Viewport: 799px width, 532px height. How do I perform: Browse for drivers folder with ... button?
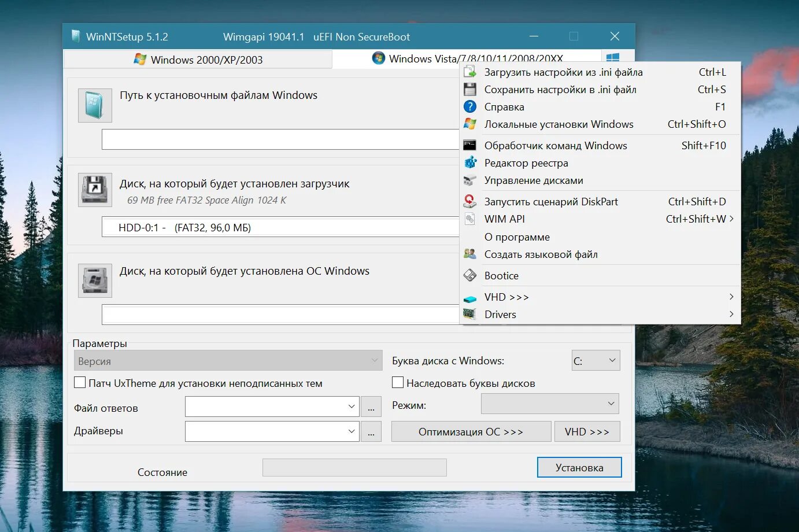(371, 431)
